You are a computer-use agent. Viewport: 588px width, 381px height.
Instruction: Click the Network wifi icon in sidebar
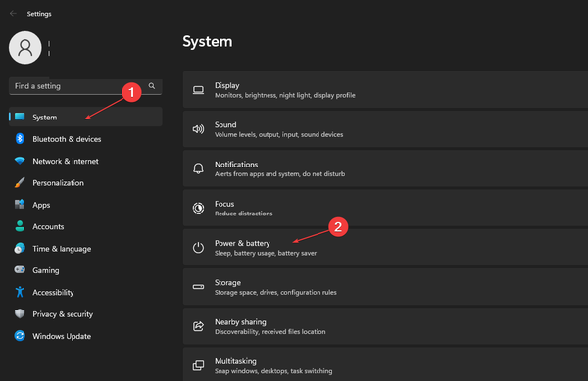click(x=20, y=161)
